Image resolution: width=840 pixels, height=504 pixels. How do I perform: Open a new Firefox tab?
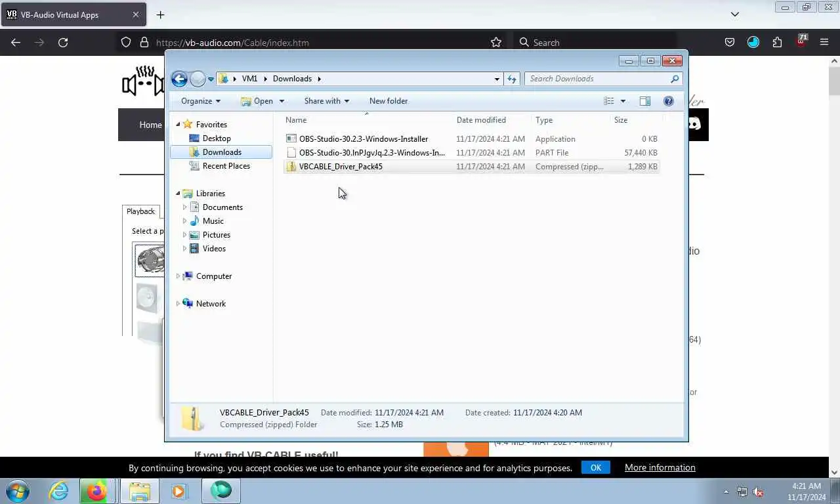click(161, 14)
